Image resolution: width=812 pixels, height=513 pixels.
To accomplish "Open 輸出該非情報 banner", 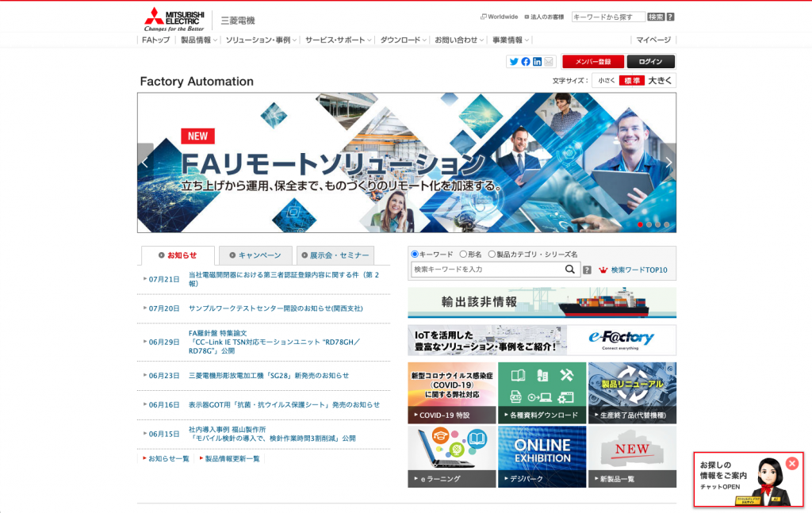I will tap(542, 302).
